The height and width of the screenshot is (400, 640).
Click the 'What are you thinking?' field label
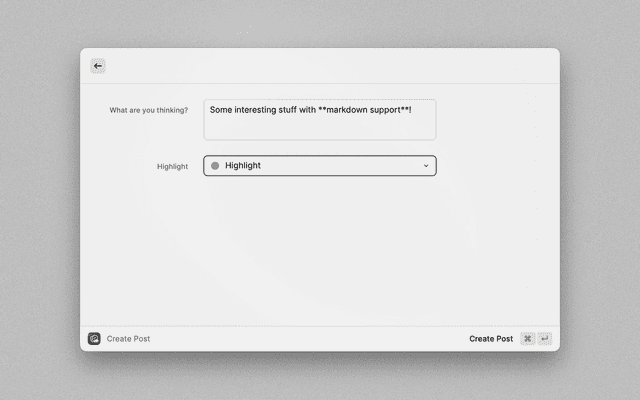click(148, 110)
